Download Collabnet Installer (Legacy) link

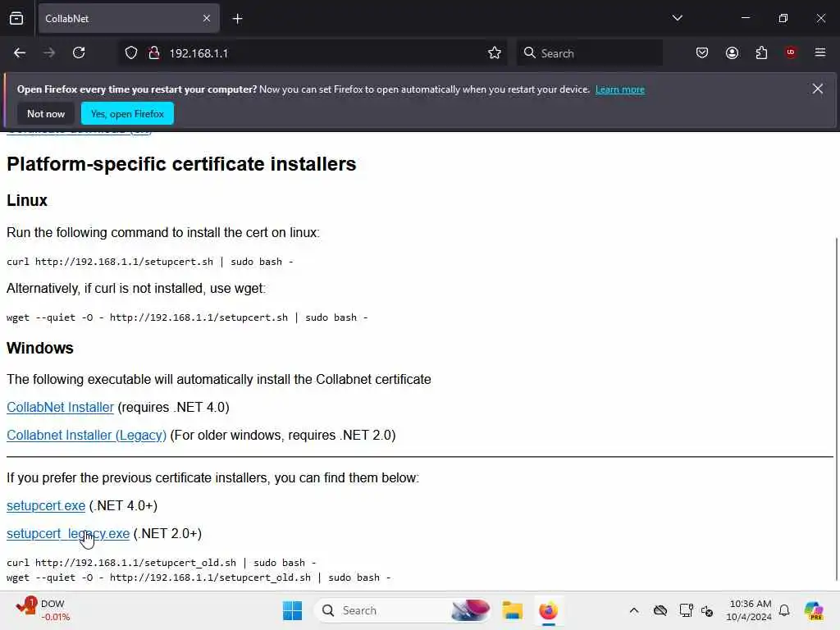(x=86, y=435)
